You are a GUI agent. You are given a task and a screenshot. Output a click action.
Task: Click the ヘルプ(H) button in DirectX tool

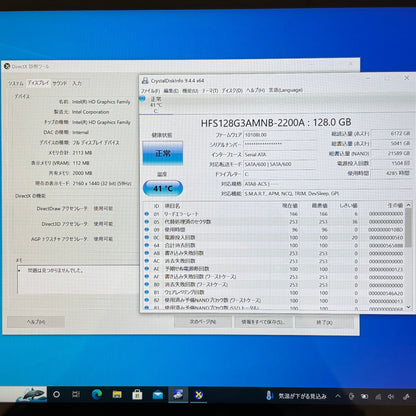pyautogui.click(x=36, y=322)
